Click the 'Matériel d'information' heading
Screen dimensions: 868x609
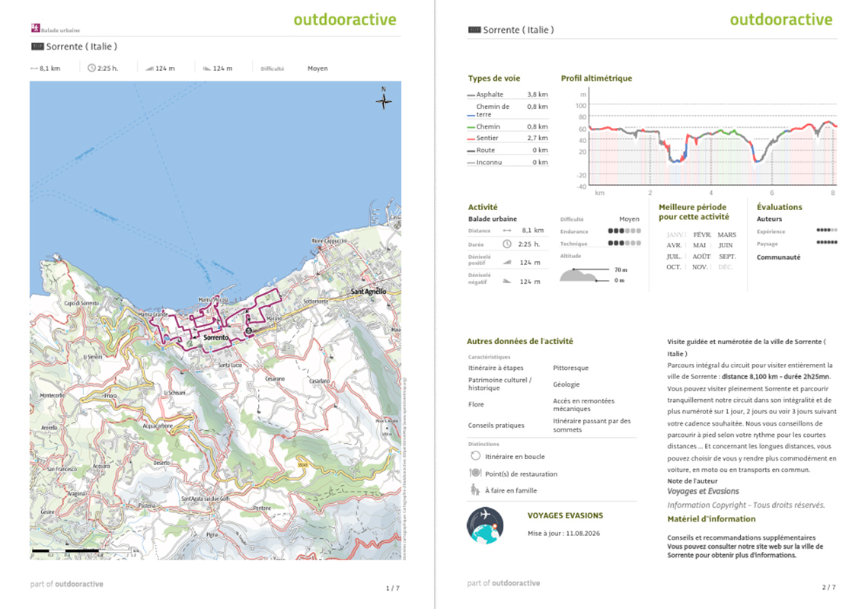(711, 518)
